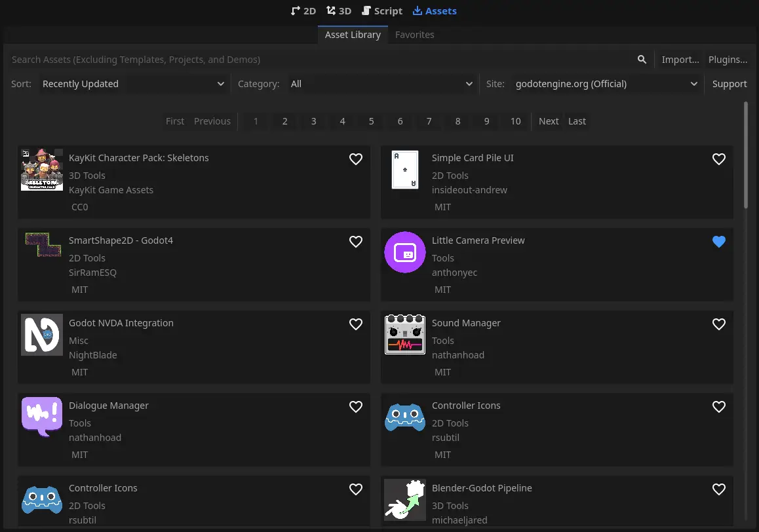The width and height of the screenshot is (759, 532).
Task: Go to page 7 of results
Action: point(429,121)
